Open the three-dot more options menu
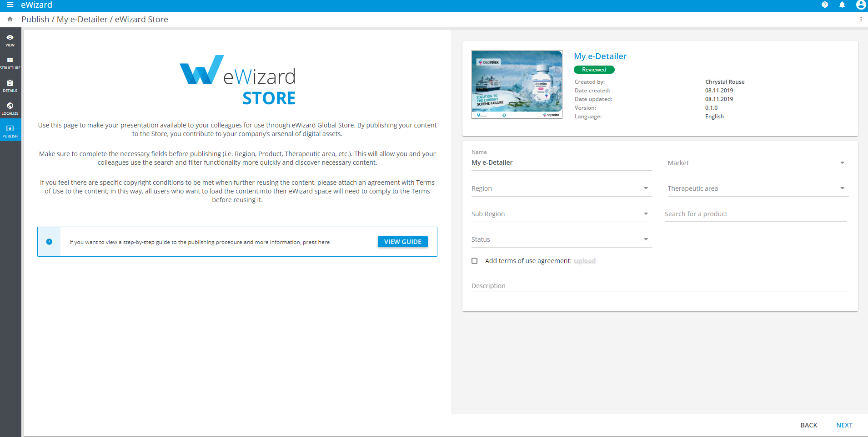Image resolution: width=868 pixels, height=437 pixels. tap(861, 19)
